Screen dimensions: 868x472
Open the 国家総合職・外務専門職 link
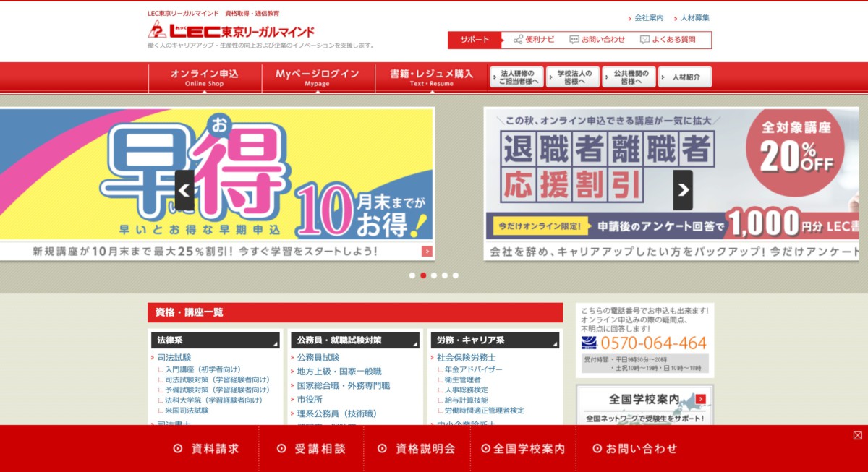(x=344, y=385)
